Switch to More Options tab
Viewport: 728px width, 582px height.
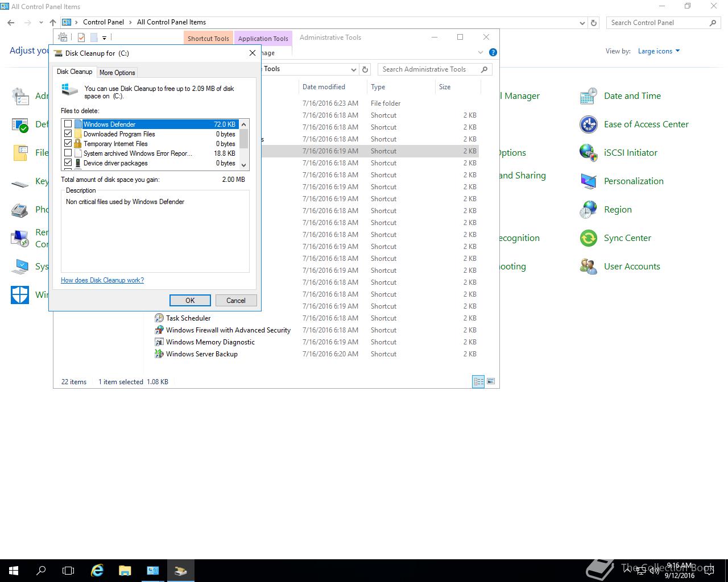[x=117, y=73]
